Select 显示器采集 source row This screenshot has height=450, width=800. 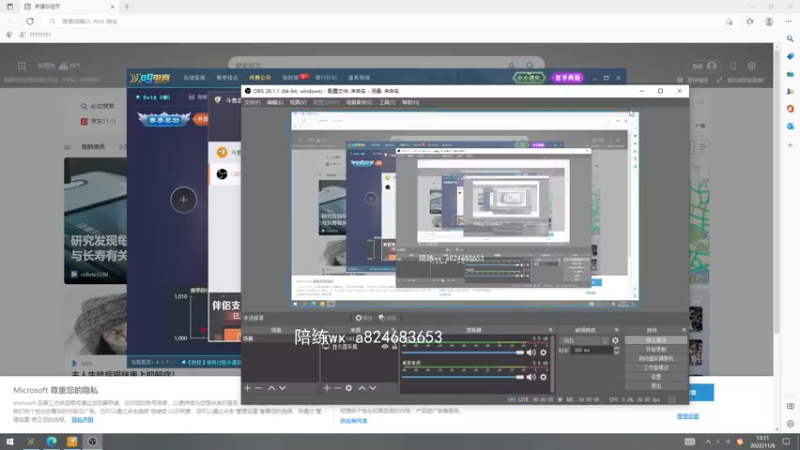click(x=359, y=346)
